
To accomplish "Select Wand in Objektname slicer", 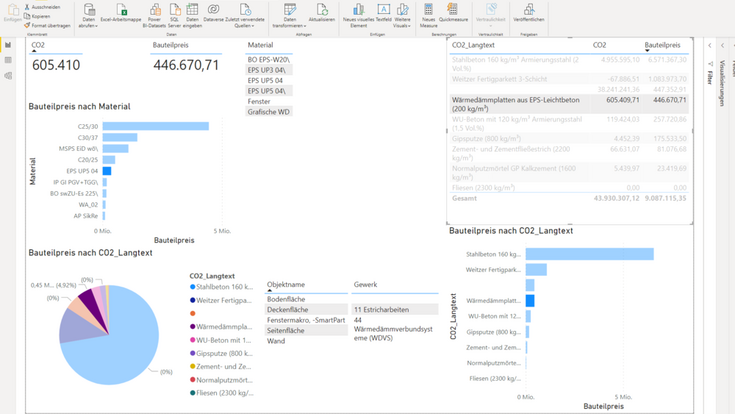I will [307, 341].
